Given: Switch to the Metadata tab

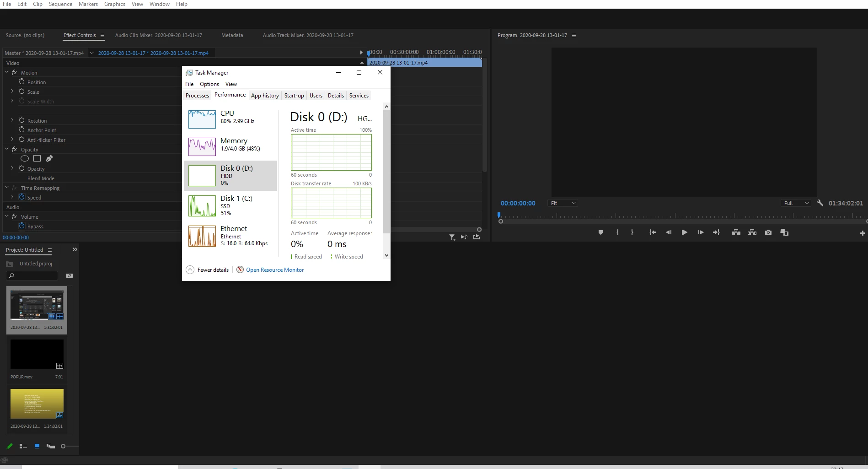Looking at the screenshot, I should tap(232, 35).
